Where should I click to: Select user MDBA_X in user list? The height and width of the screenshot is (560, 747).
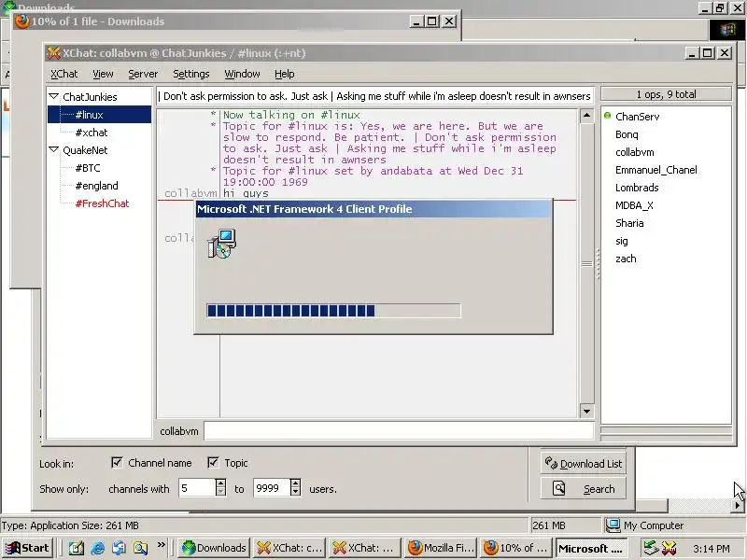[634, 205]
